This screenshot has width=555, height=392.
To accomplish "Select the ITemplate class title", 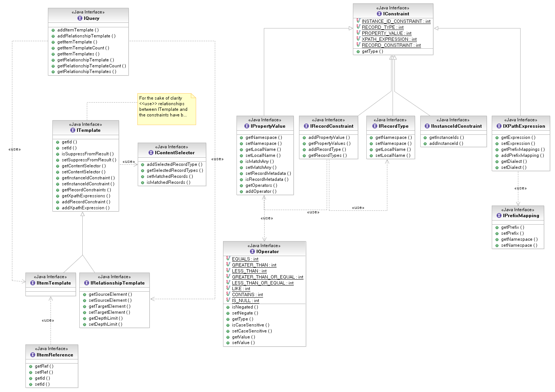I will pyautogui.click(x=89, y=130).
